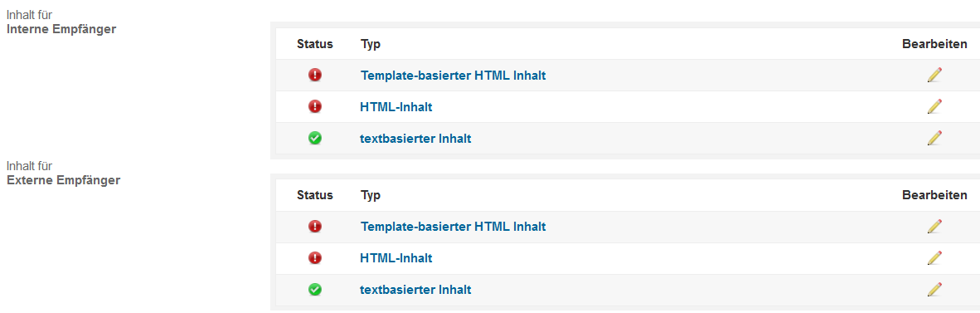Click the Status column header for external recipients

(x=315, y=195)
